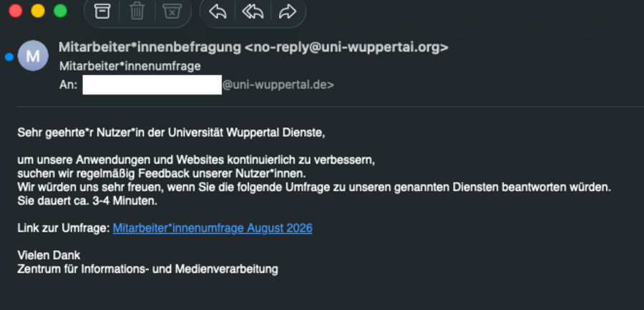Delete the message using the trash icon
644x310 pixels.
(137, 11)
